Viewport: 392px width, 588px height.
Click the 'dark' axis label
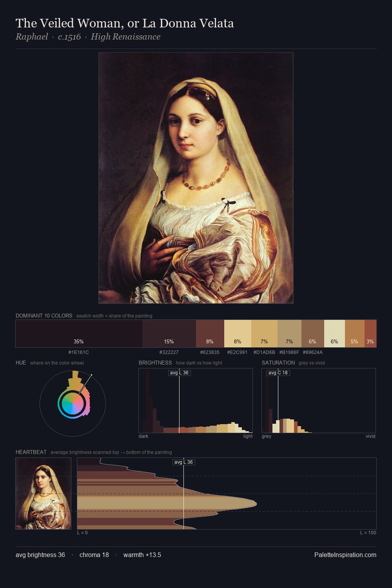point(143,436)
